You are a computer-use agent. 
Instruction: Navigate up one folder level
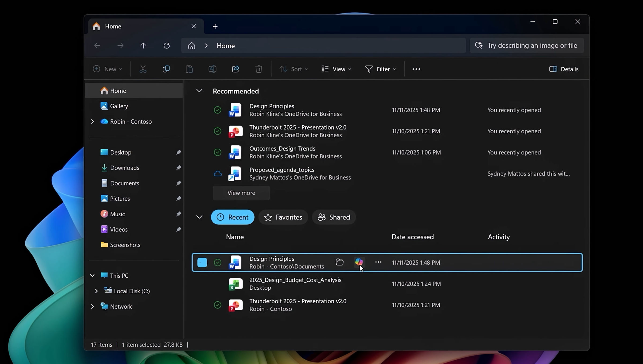[143, 45]
